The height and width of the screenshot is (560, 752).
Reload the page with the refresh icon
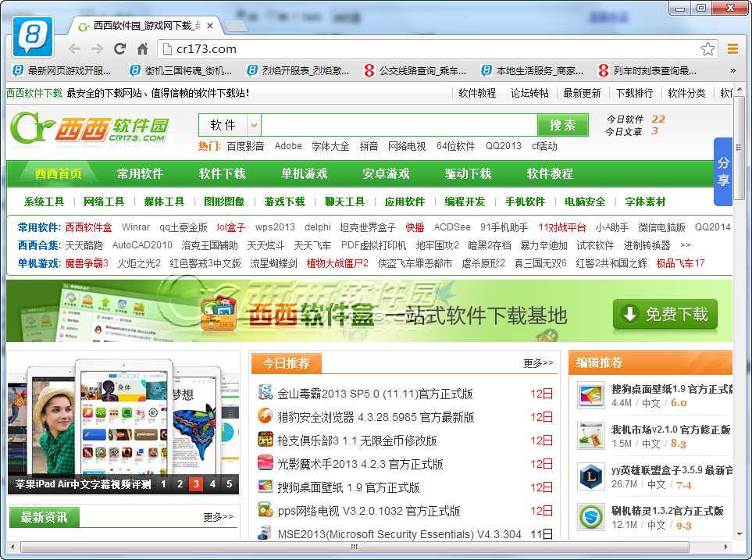119,49
